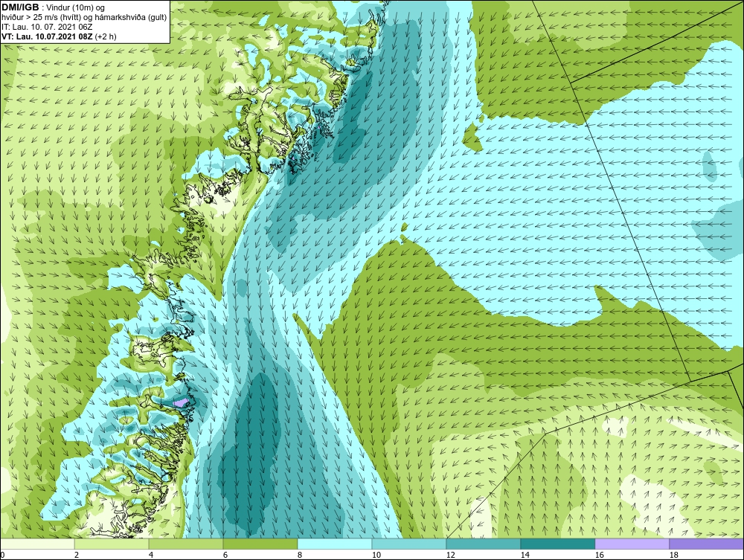The width and height of the screenshot is (744, 560).
Task: Click the 6–8 m/s legend color swatch
Action: [x=260, y=544]
